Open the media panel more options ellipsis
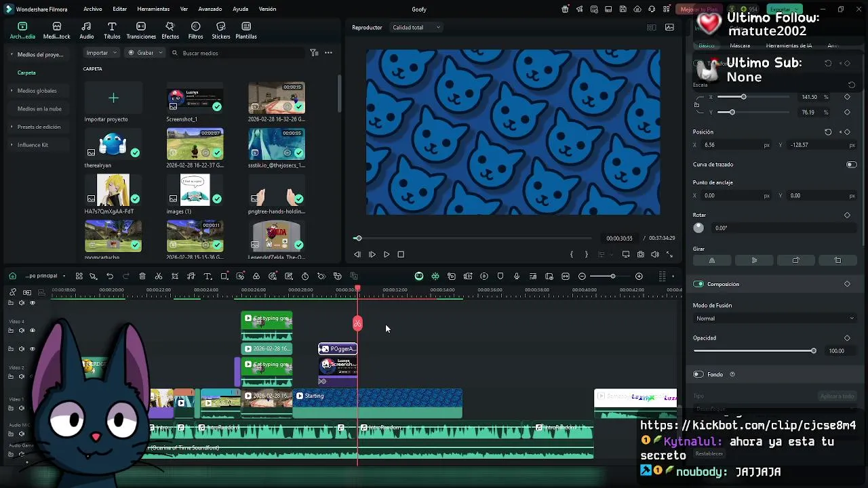Screen dimensions: 868x488 click(328, 53)
